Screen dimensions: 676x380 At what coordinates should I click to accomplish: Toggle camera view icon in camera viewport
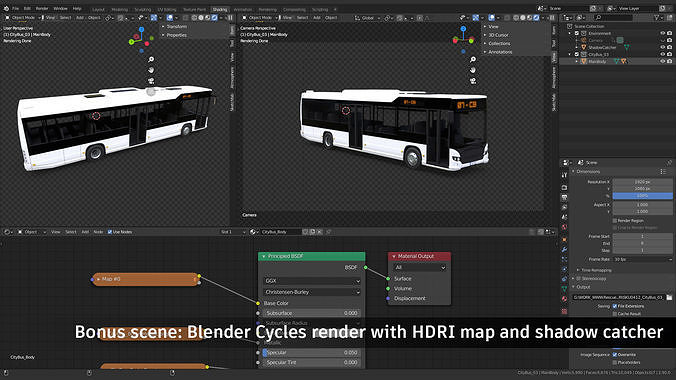click(x=473, y=81)
